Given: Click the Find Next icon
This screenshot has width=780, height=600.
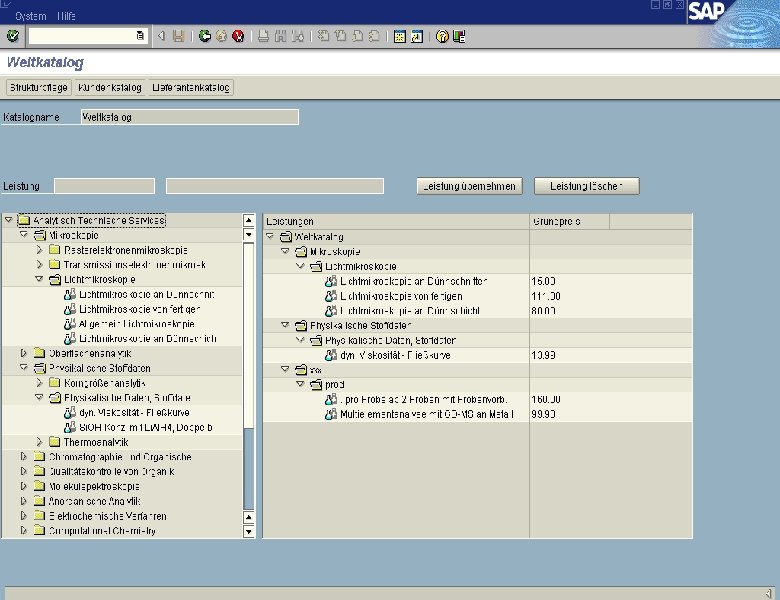Looking at the screenshot, I should [297, 36].
